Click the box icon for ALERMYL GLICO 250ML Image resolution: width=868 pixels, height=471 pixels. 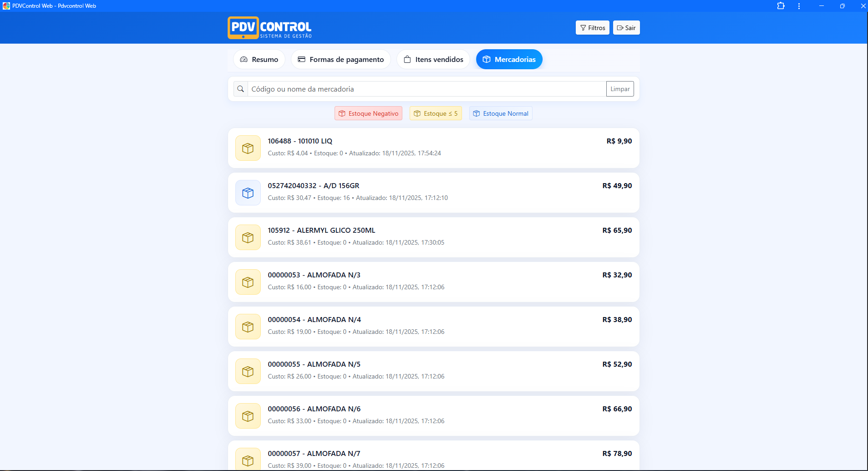[x=248, y=238]
